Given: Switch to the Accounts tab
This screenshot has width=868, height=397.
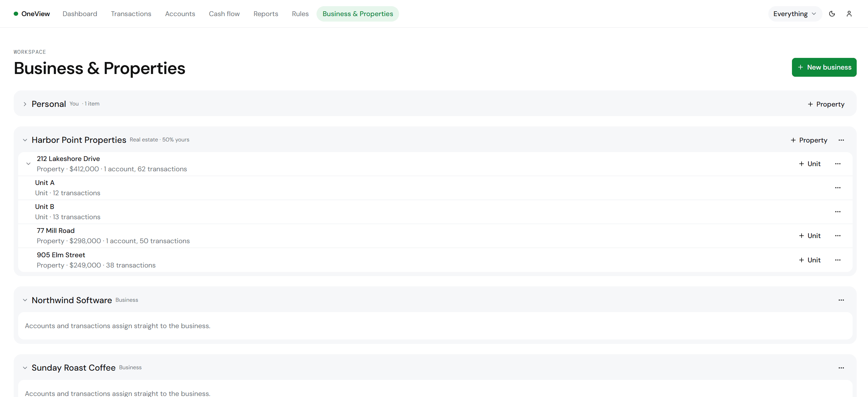Looking at the screenshot, I should (180, 14).
